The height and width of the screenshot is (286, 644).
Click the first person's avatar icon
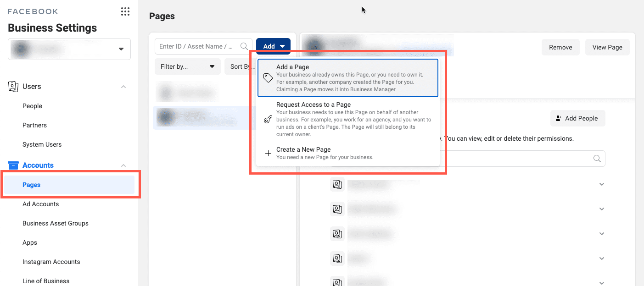coord(337,184)
